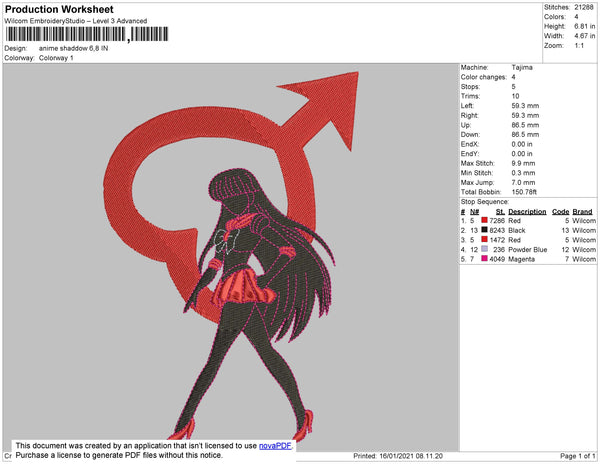The height and width of the screenshot is (464, 600).
Task: Click the Min Stitch value 0.3 mm
Action: pyautogui.click(x=523, y=173)
